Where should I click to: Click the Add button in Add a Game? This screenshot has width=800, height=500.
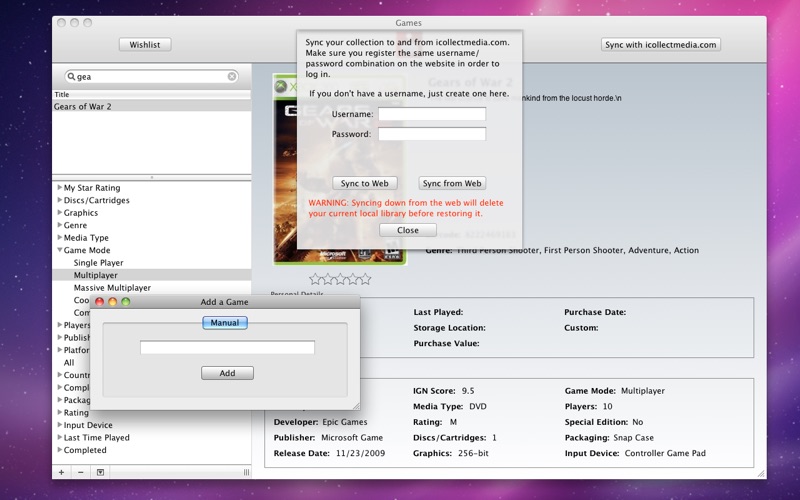[227, 373]
